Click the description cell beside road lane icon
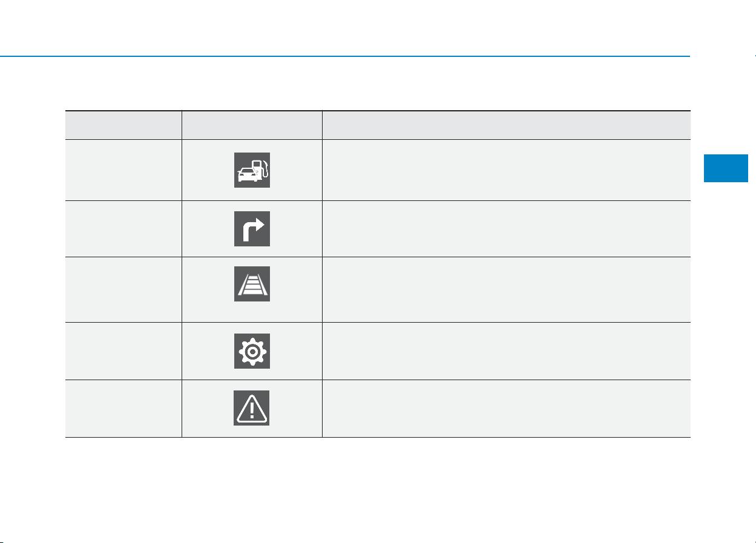Screen dimensions: 756x543 506,289
